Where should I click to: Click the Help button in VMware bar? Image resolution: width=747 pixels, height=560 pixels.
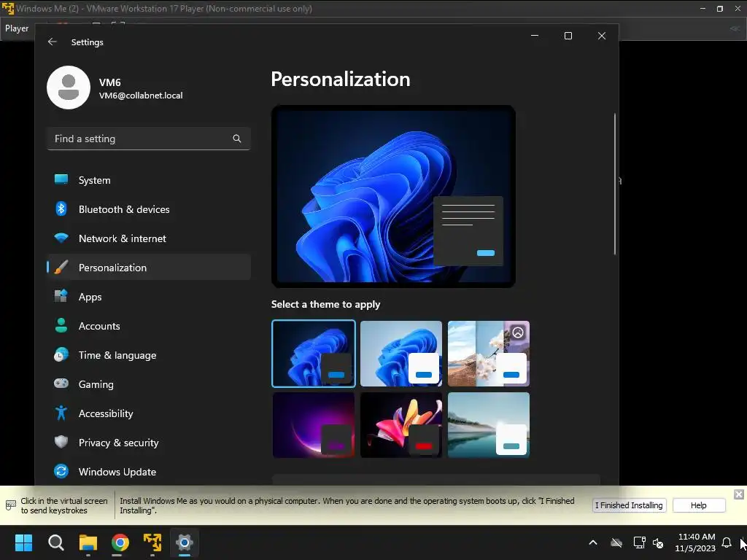coord(698,505)
